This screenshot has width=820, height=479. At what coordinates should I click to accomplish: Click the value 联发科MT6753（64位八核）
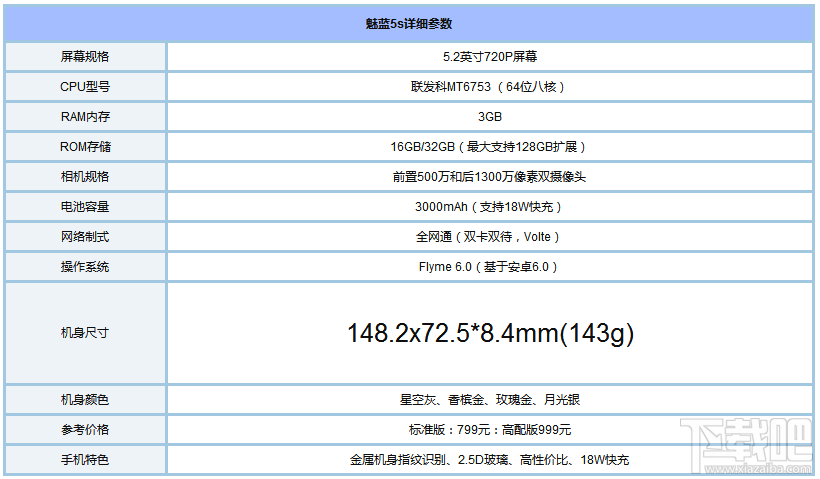coord(490,86)
